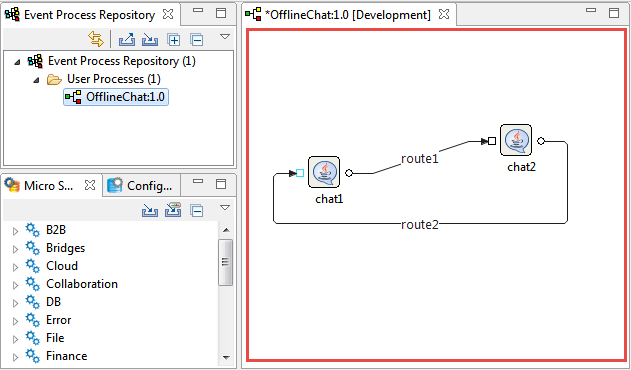Click chat1 output port circle
Screen dimensions: 631x370
tap(349, 173)
